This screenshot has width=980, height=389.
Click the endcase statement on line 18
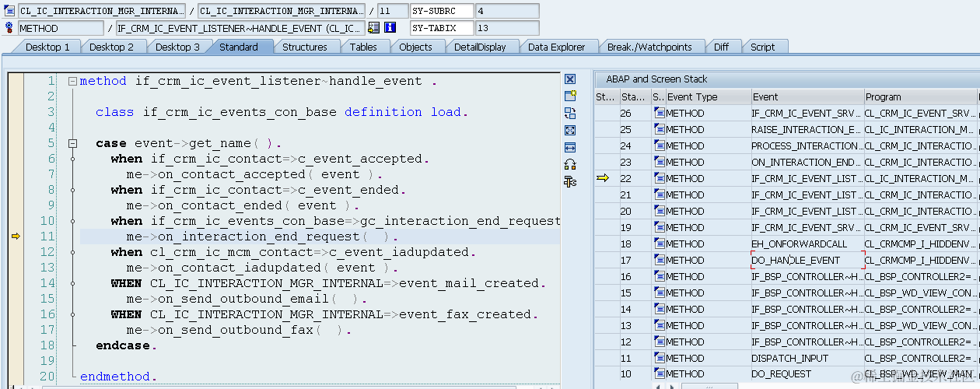point(126,345)
